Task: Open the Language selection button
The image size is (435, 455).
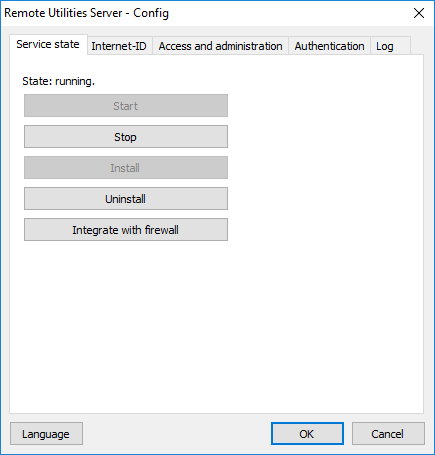Action: click(46, 434)
